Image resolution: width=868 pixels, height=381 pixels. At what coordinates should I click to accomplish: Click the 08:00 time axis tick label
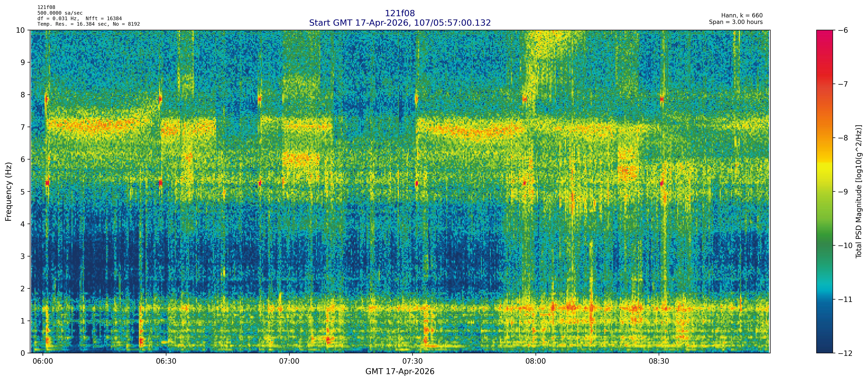(x=535, y=362)
